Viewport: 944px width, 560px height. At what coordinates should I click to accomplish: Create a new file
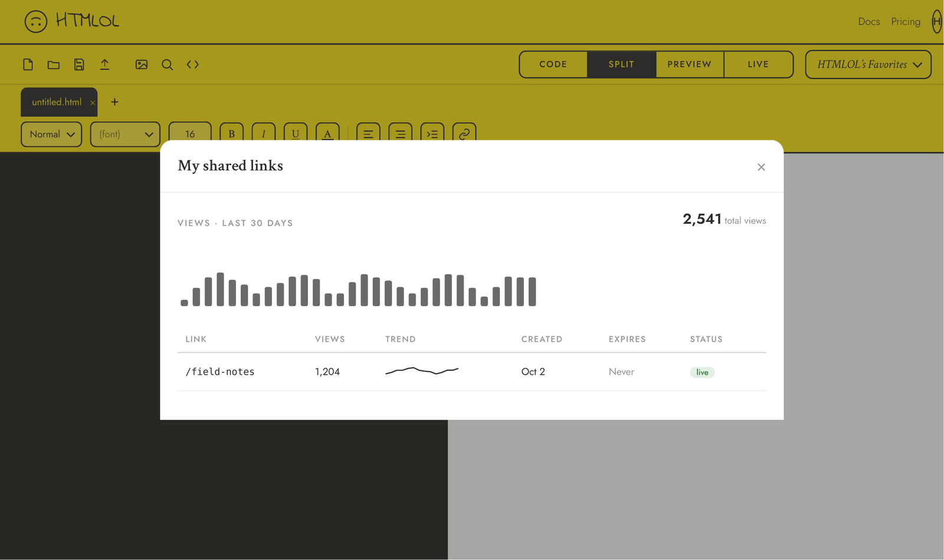(28, 64)
